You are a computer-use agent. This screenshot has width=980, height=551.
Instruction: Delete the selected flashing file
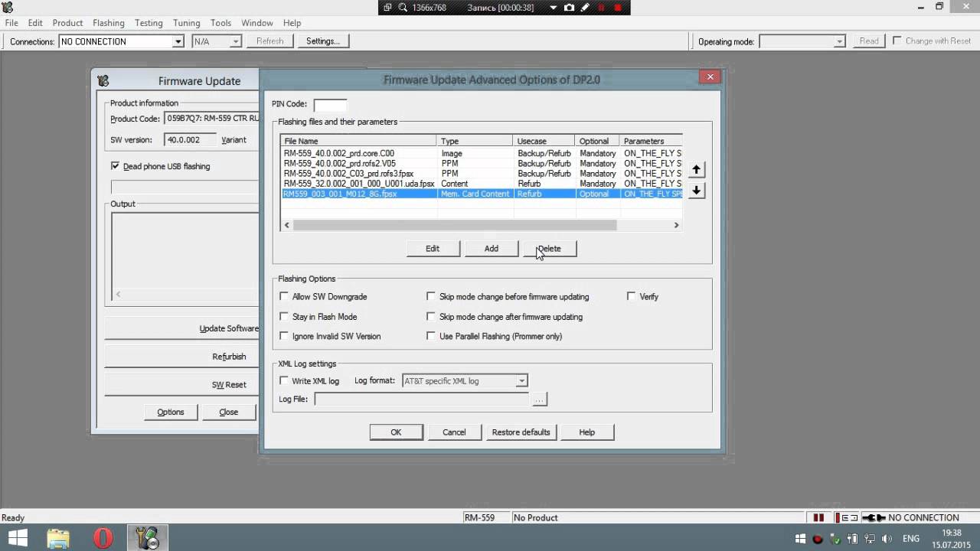tap(550, 249)
